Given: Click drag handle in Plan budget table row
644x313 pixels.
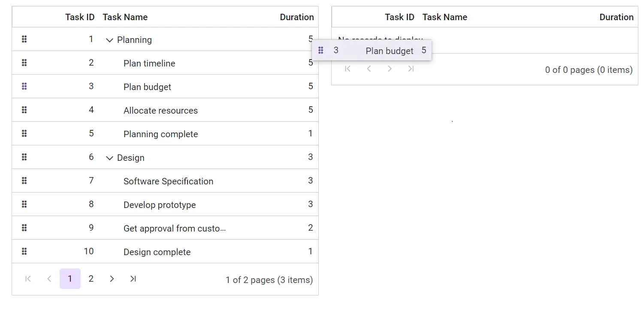Looking at the screenshot, I should 24,87.
